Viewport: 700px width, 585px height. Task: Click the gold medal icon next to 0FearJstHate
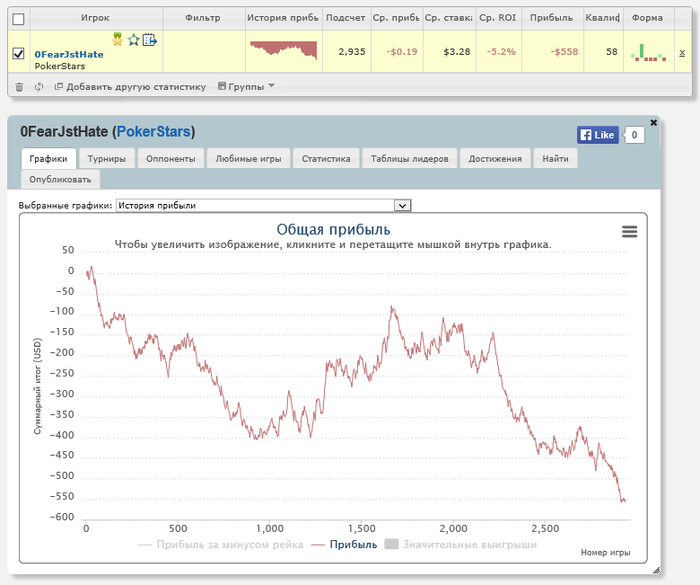[117, 39]
